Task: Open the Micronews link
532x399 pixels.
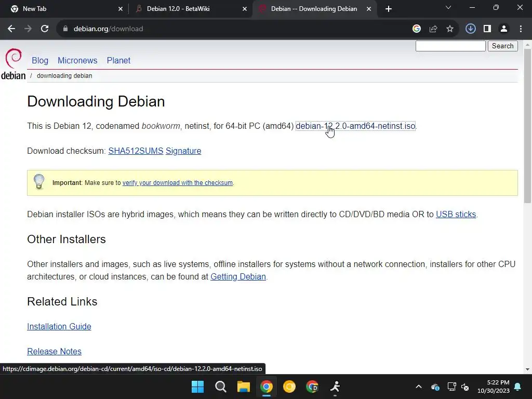Action: pyautogui.click(x=77, y=60)
